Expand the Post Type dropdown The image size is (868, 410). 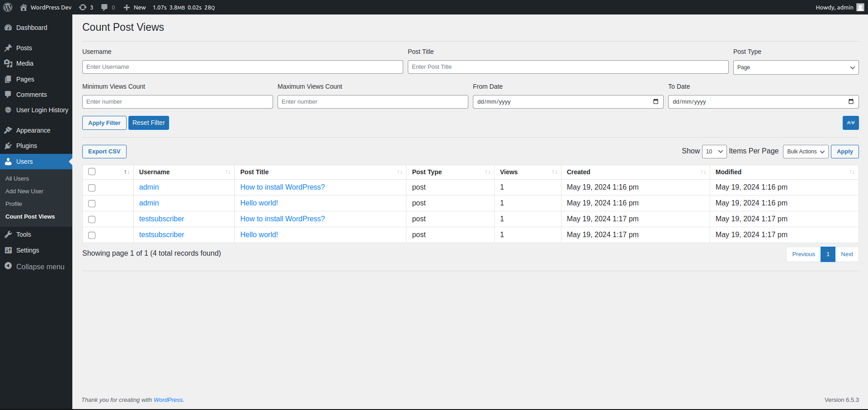(796, 67)
